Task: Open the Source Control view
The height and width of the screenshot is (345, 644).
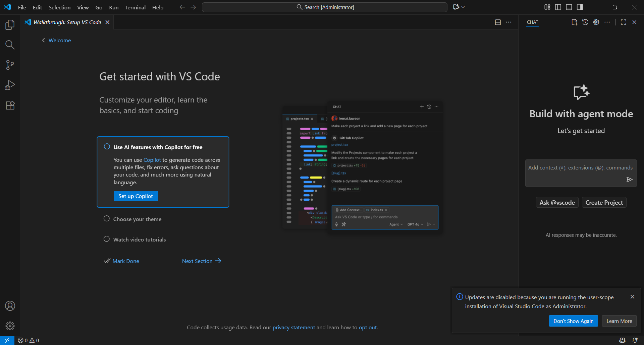Action: (10, 65)
